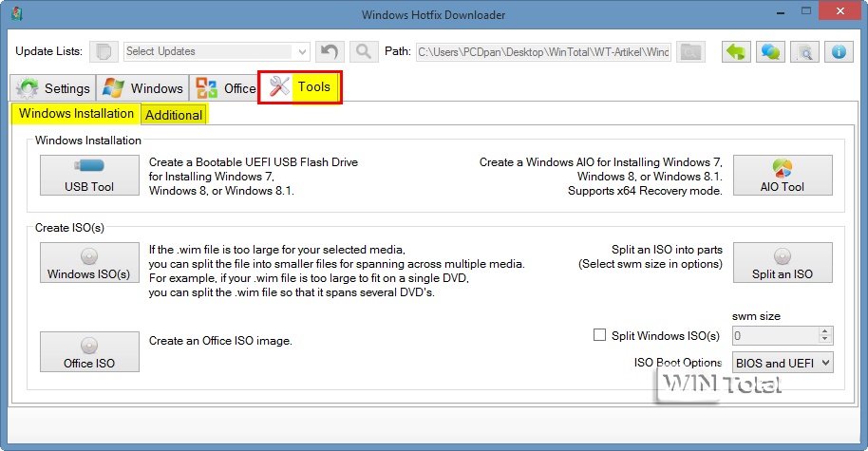Click into the Path text field
Image resolution: width=868 pixels, height=451 pixels.
pyautogui.click(x=543, y=52)
